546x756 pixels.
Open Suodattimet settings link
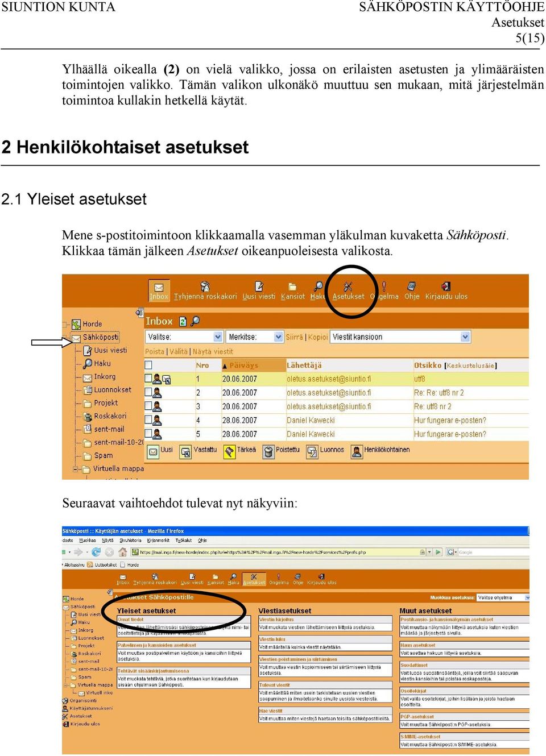point(414,665)
